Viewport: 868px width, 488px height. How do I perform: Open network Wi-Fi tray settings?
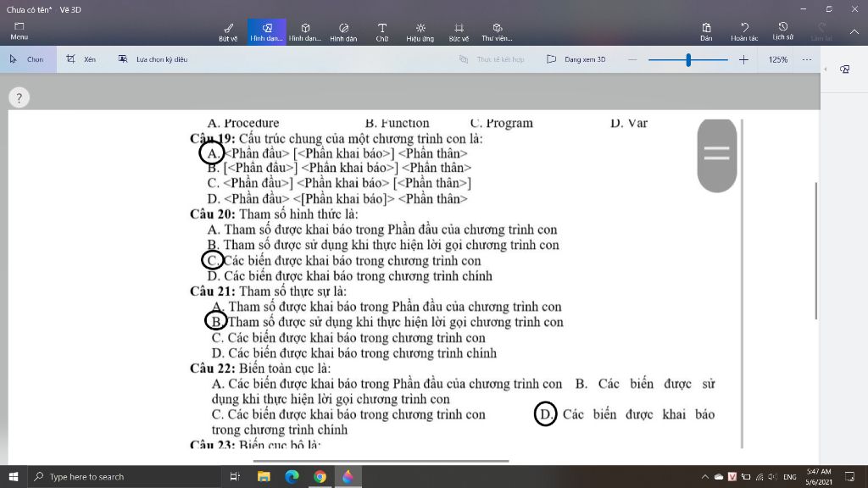click(759, 476)
